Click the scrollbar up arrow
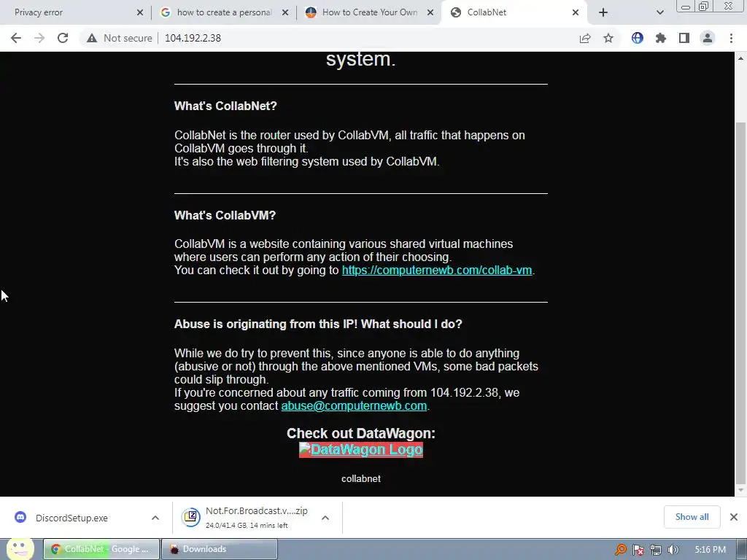 click(740, 58)
